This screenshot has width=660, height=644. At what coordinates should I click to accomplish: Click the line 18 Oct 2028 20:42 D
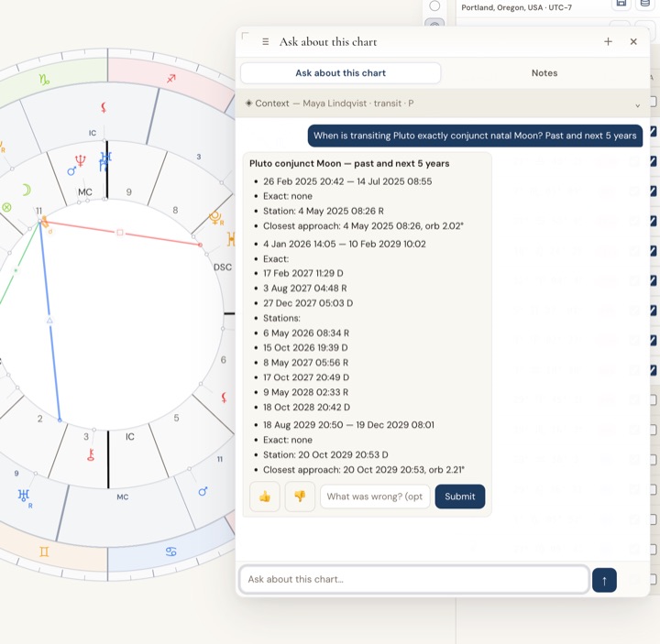pyautogui.click(x=306, y=407)
